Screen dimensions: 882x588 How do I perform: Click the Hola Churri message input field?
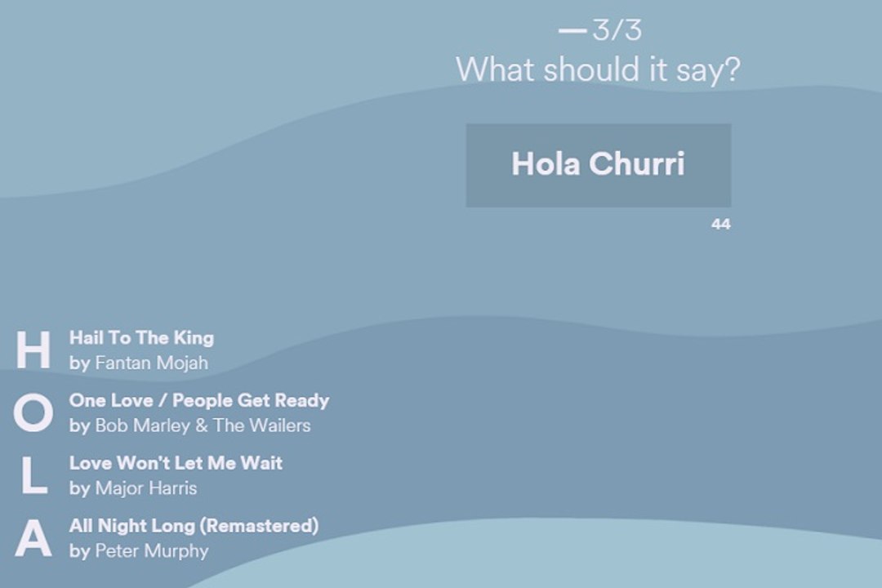(599, 166)
